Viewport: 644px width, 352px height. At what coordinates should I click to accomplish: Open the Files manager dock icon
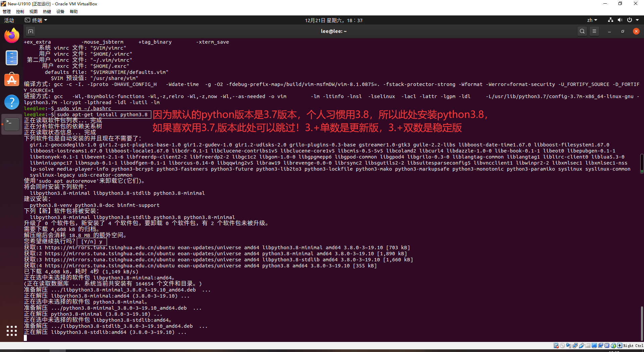click(x=12, y=58)
